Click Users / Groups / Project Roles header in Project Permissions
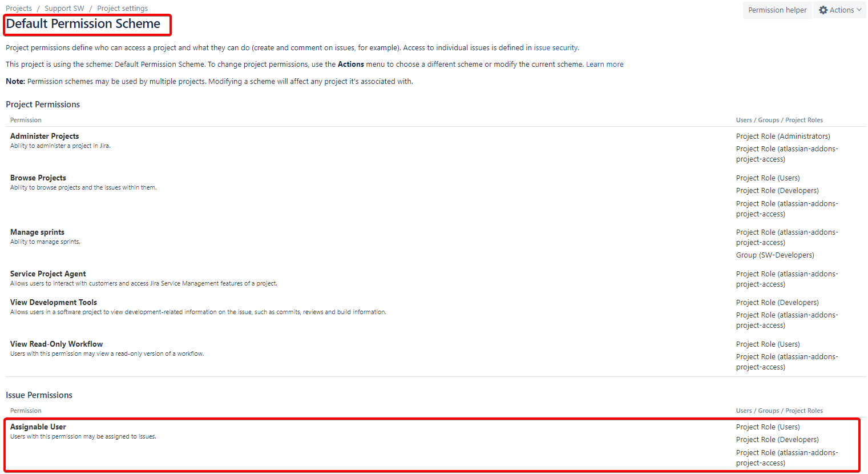 pyautogui.click(x=780, y=120)
